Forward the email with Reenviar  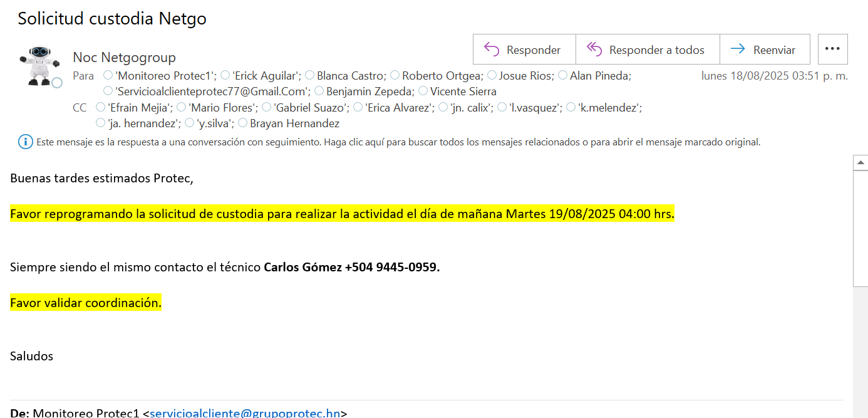pos(764,50)
